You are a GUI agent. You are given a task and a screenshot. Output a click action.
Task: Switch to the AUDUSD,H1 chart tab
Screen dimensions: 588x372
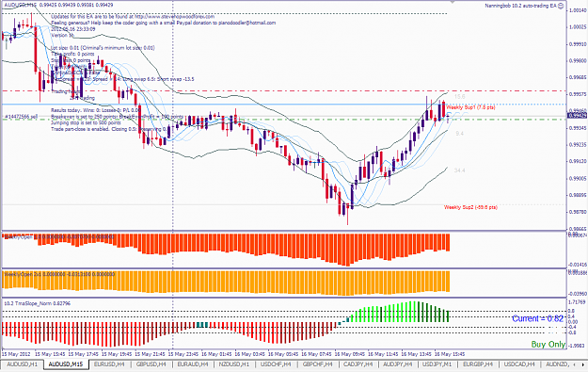(23, 364)
